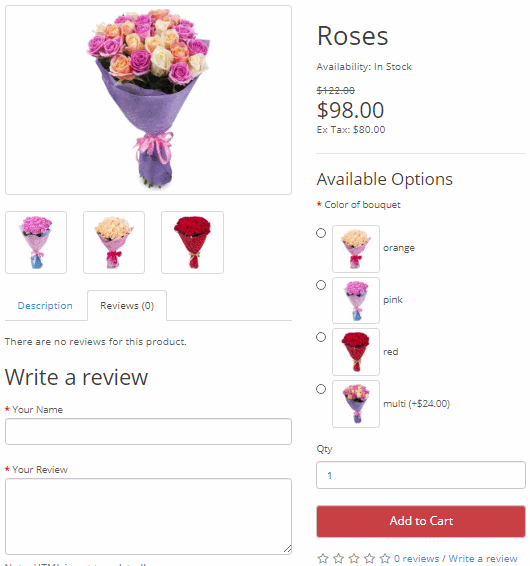Open the Write a review link
The image size is (530, 566).
(483, 558)
